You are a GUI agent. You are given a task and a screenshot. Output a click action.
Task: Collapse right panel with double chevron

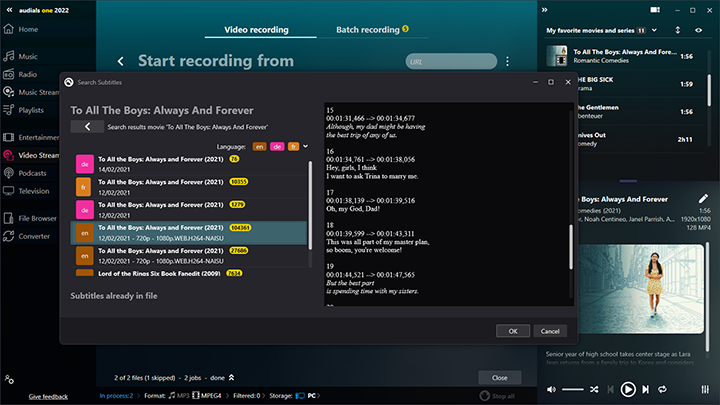(545, 10)
